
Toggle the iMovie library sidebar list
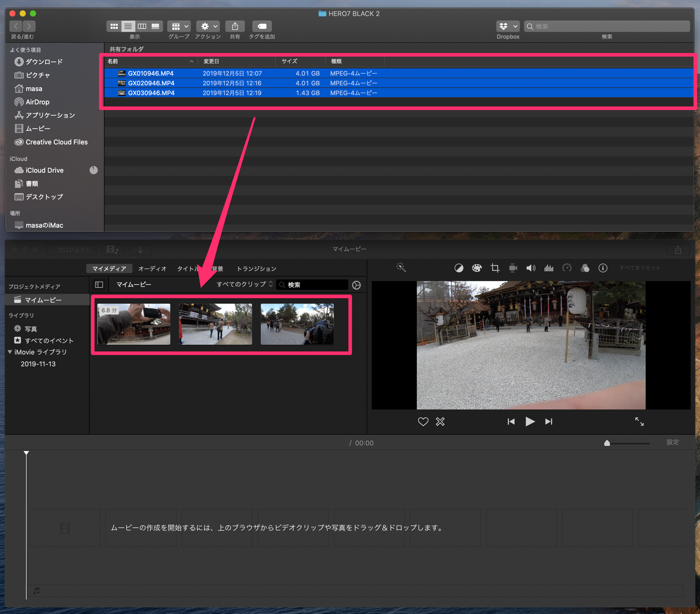coord(99,285)
